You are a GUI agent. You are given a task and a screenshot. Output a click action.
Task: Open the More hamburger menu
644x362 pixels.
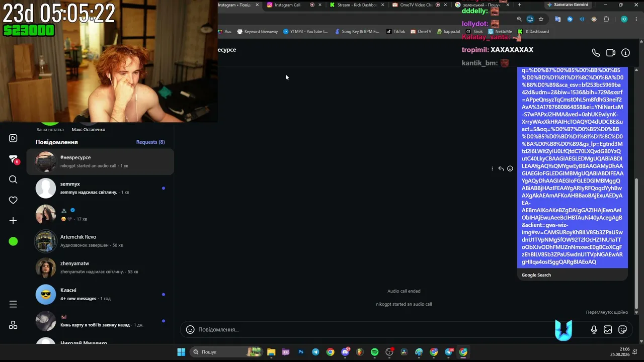point(13,304)
